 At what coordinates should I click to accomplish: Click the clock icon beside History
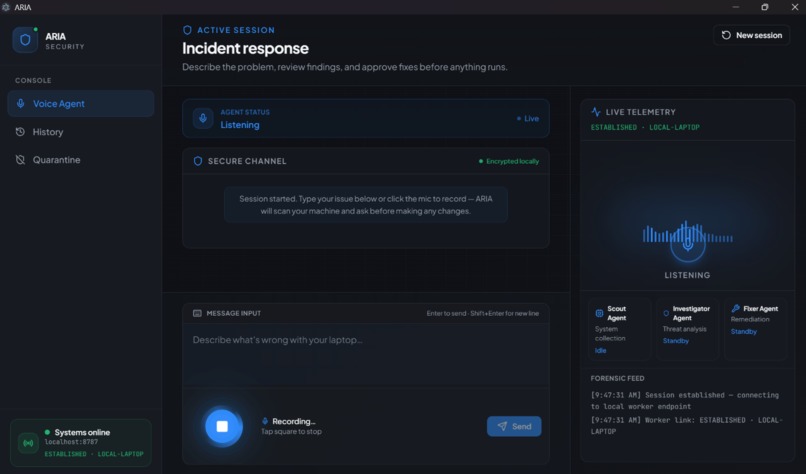point(20,132)
